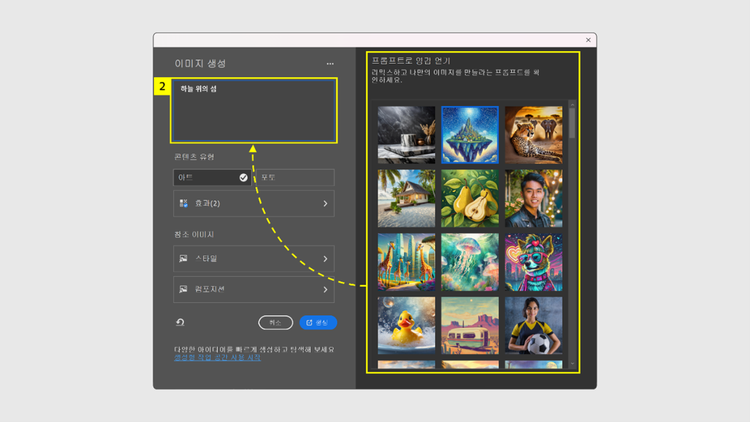Screen dimensions: 750x422
Task: Select the soccer player thumbnail
Action: click(x=534, y=326)
